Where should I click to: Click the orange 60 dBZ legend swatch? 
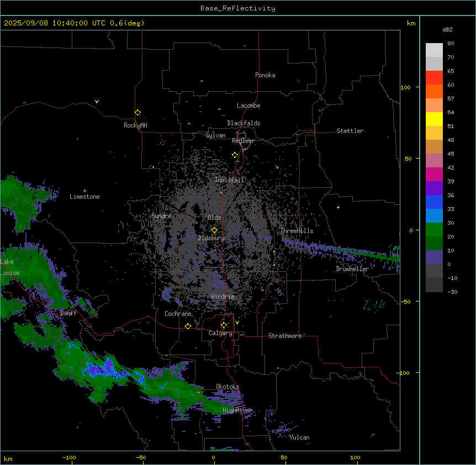[434, 91]
